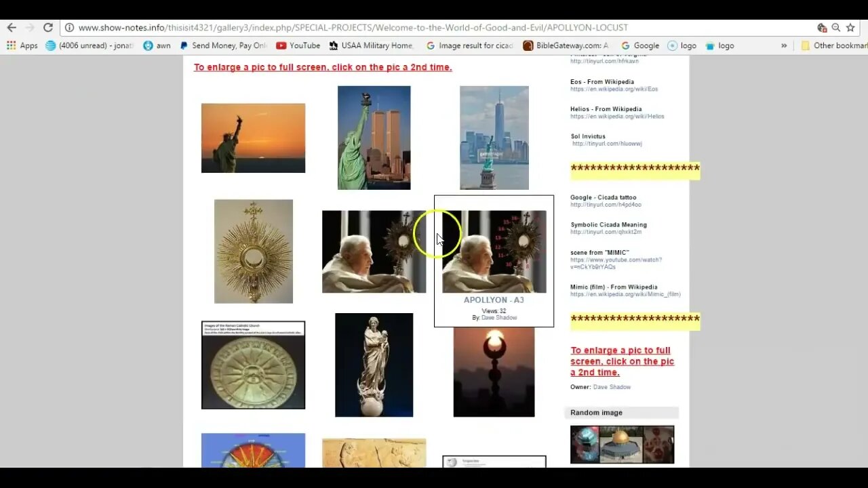Open the Eos Wikipedia link
Screen dimensions: 868x488
point(614,89)
